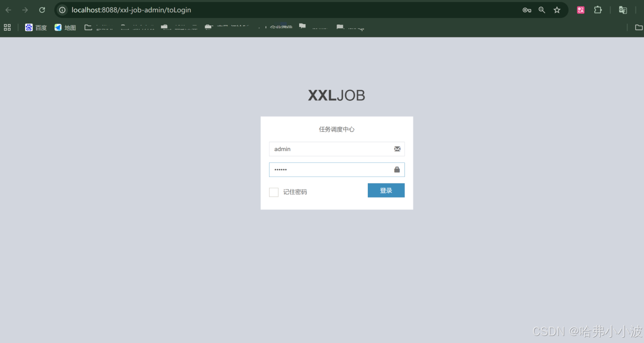Open the 百度 bookmark
Image resolution: width=644 pixels, height=343 pixels.
click(x=36, y=27)
